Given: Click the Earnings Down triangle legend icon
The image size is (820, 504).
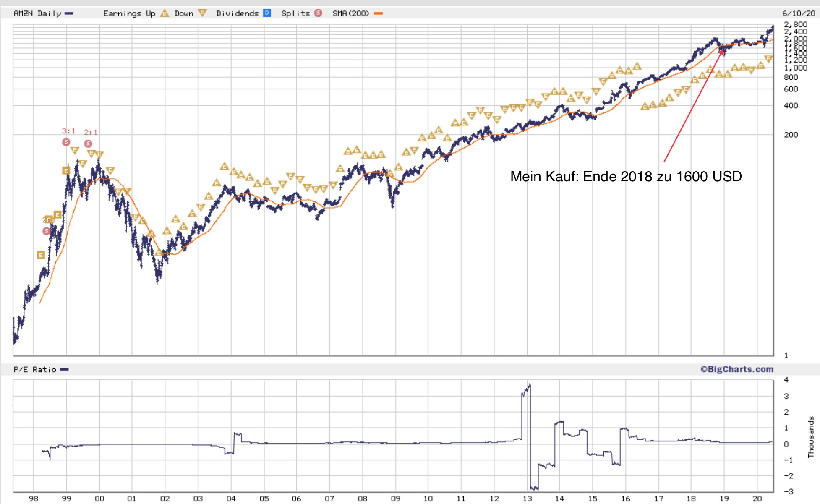Looking at the screenshot, I should point(202,13).
